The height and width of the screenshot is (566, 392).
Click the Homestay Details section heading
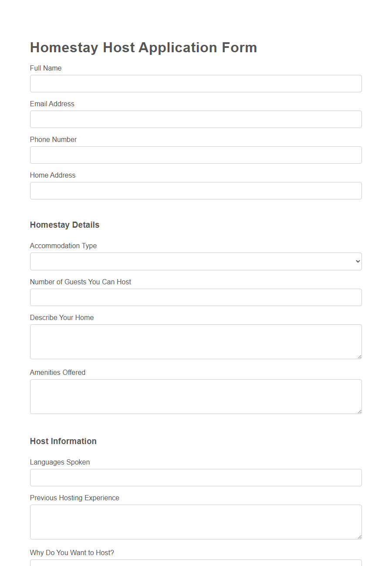click(64, 225)
